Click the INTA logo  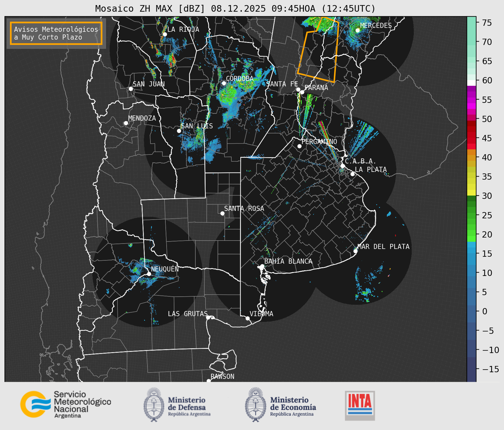coord(360,405)
